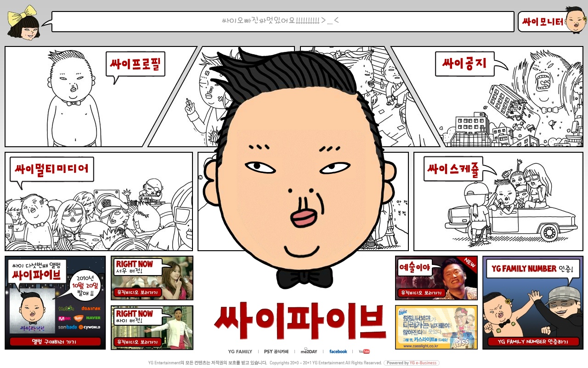
Task: Click the Bugs store logo
Action: click(x=78, y=318)
